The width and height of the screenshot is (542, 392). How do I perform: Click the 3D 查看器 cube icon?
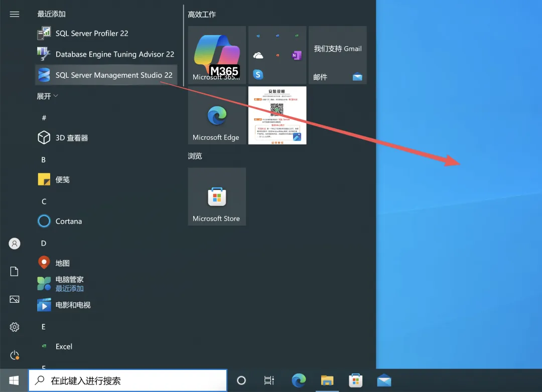[44, 138]
